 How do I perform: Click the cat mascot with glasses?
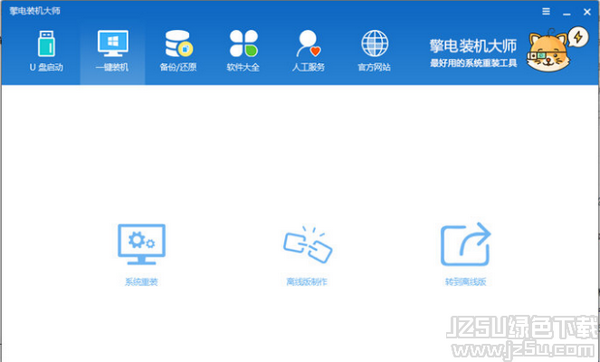(x=548, y=51)
